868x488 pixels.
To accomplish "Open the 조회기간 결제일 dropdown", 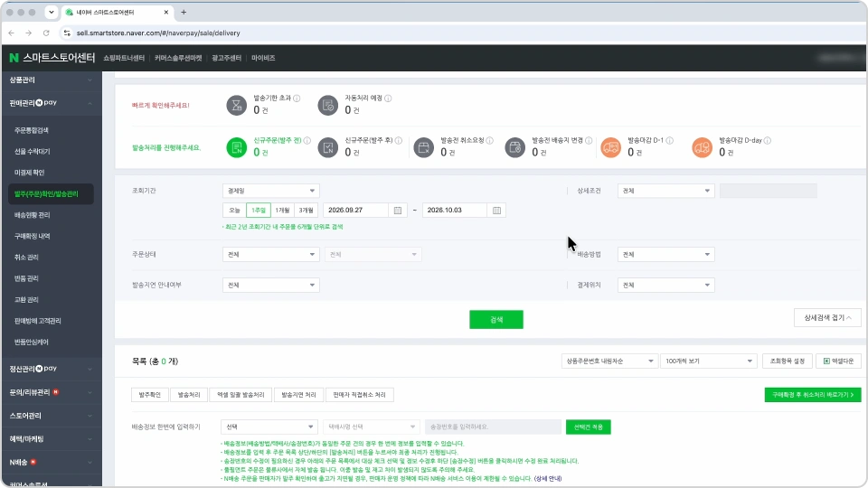I will click(270, 191).
